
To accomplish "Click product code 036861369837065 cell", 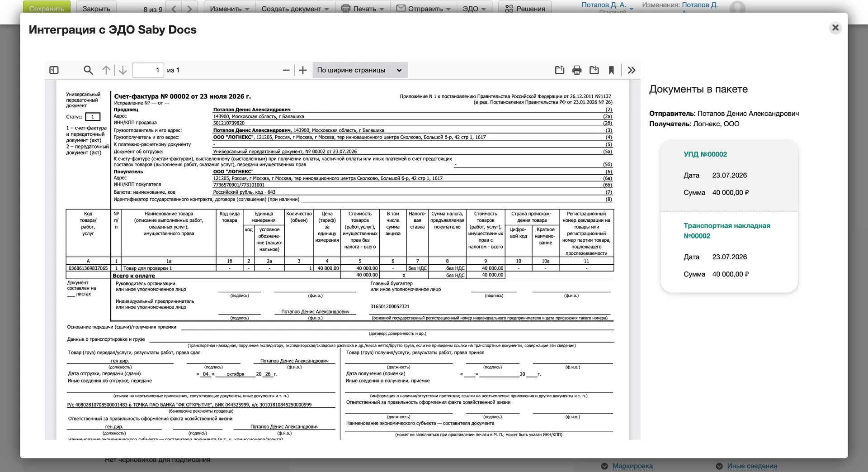I will pyautogui.click(x=88, y=268).
